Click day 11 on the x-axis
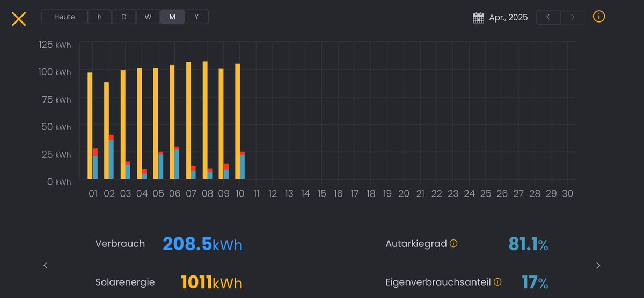Viewport: 644px width, 298px height. point(257,193)
